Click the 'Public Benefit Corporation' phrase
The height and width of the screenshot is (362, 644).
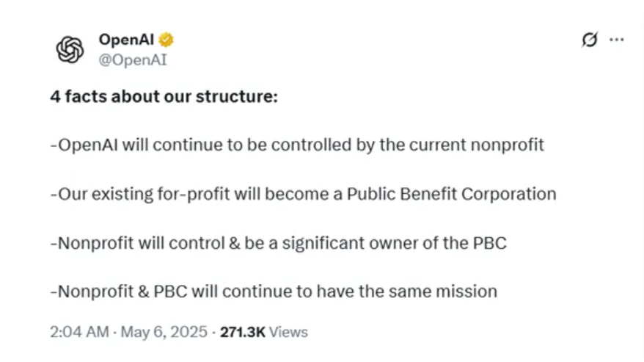(x=451, y=194)
